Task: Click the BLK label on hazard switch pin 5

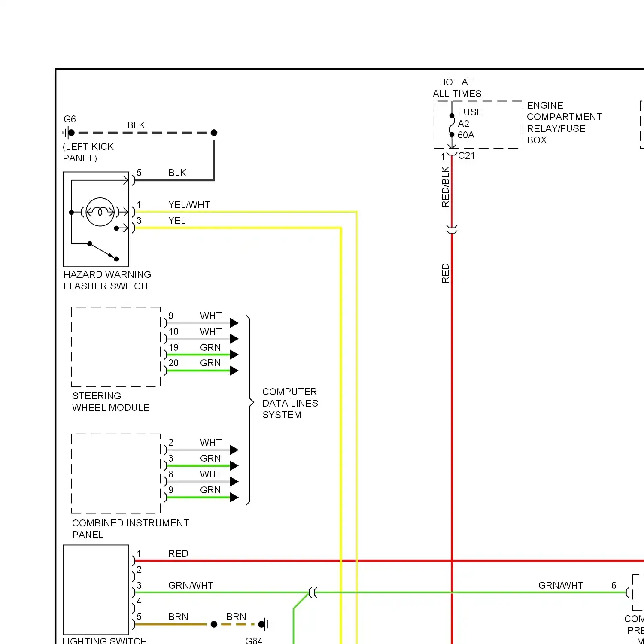Action: point(177,173)
